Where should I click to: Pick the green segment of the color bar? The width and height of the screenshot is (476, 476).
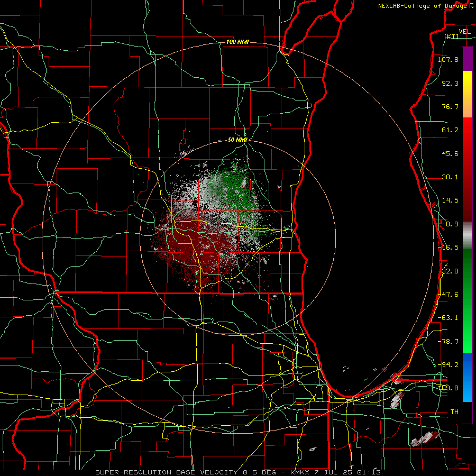[467, 300]
